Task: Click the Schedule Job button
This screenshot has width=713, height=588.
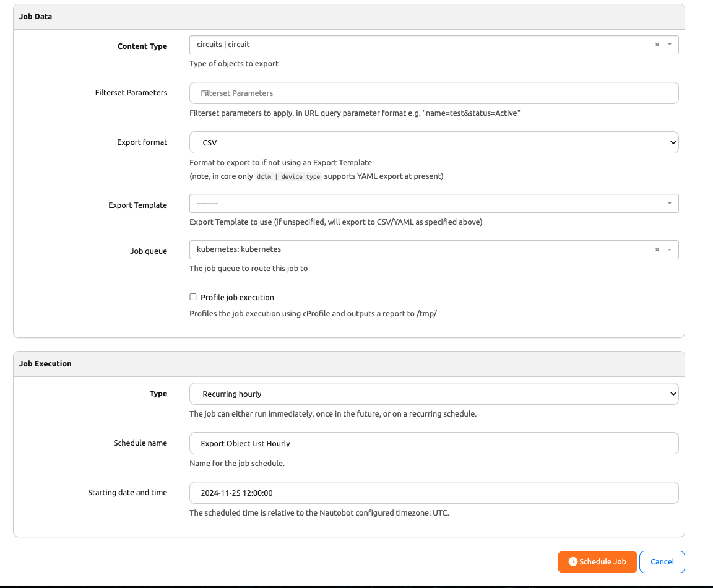Action: coord(597,561)
